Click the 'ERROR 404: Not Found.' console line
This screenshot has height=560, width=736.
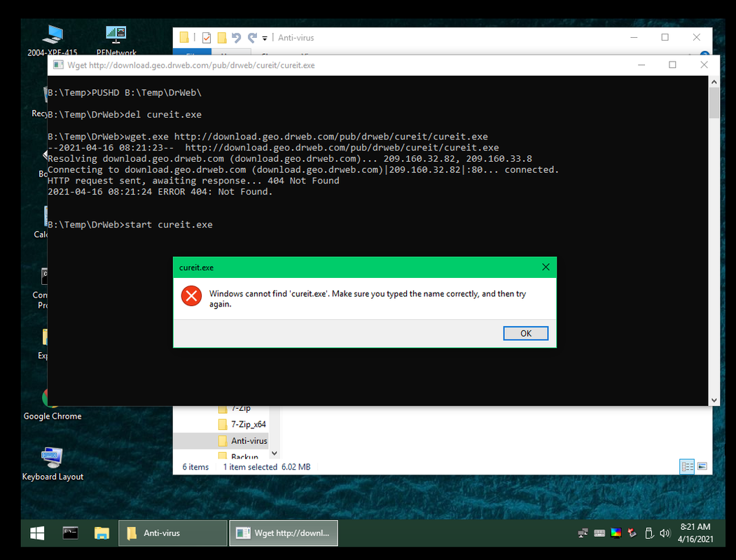pyautogui.click(x=160, y=191)
